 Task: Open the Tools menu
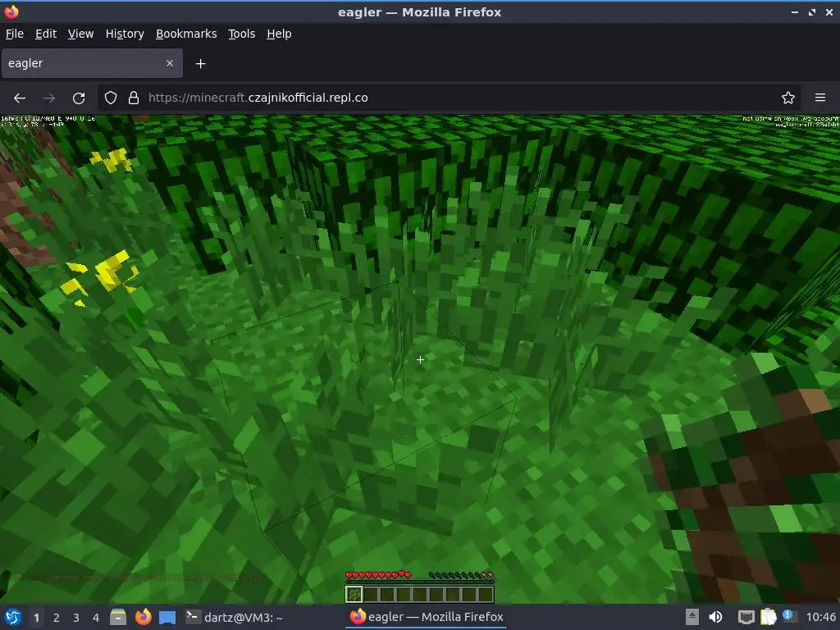pyautogui.click(x=242, y=34)
